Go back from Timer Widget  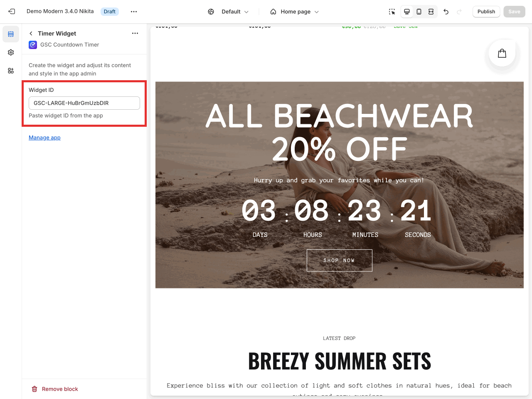coord(31,33)
